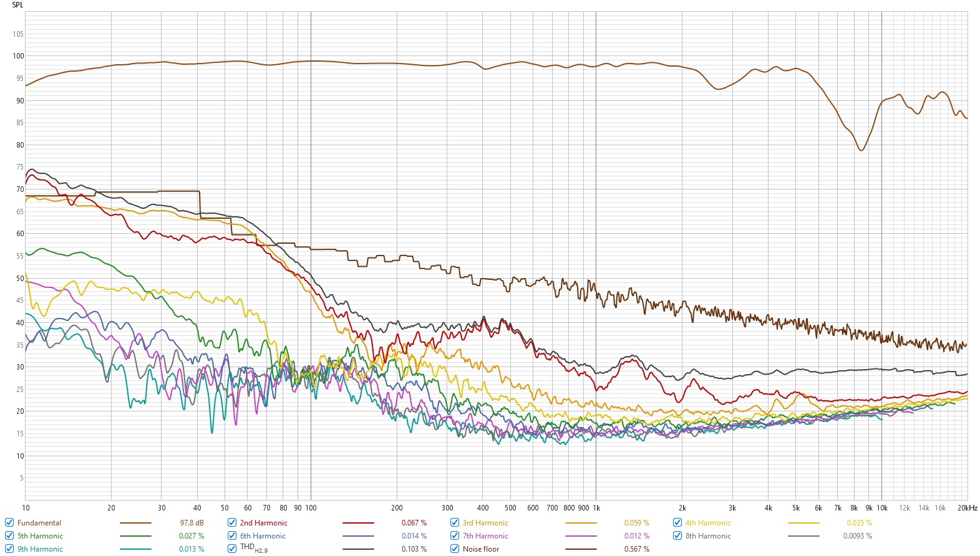The height and width of the screenshot is (556, 980).
Task: Click the Fundamental legend label
Action: click(39, 523)
